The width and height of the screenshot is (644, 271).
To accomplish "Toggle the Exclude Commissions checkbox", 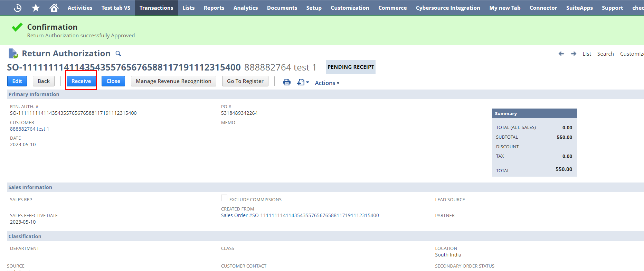I will coord(224,198).
